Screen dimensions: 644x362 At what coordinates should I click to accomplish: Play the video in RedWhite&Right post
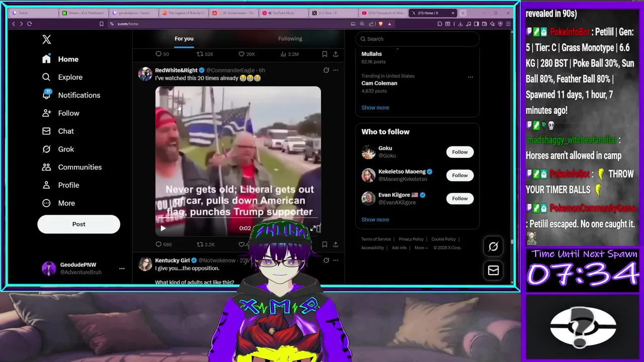coord(163,228)
